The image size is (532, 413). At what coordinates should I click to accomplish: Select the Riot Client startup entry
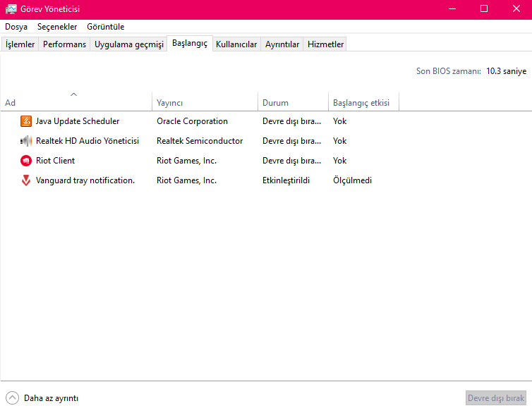pos(55,161)
